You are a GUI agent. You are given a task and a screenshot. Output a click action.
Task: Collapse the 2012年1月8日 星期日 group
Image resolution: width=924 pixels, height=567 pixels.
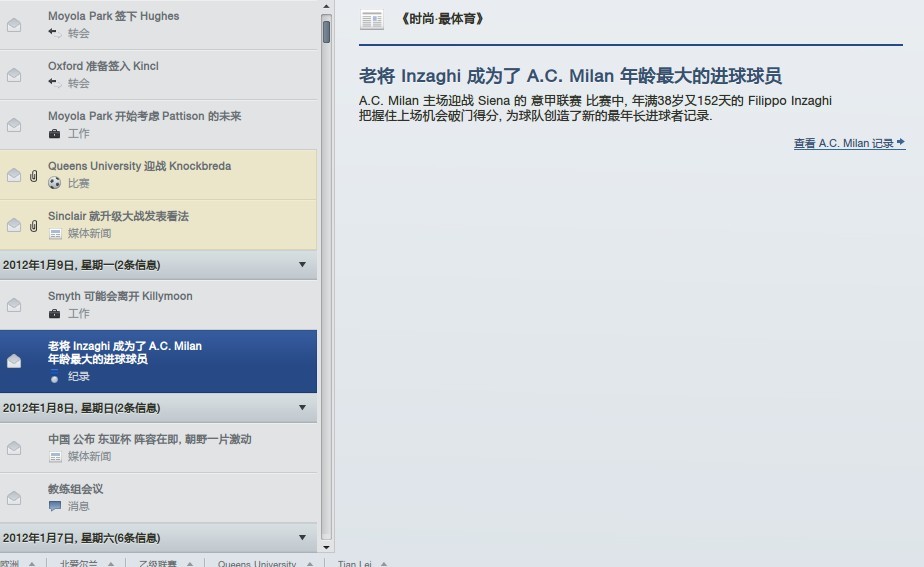(x=302, y=407)
